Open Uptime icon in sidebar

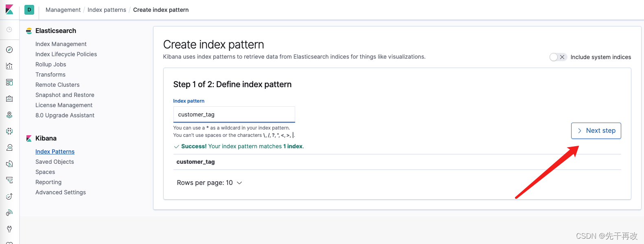(9, 196)
